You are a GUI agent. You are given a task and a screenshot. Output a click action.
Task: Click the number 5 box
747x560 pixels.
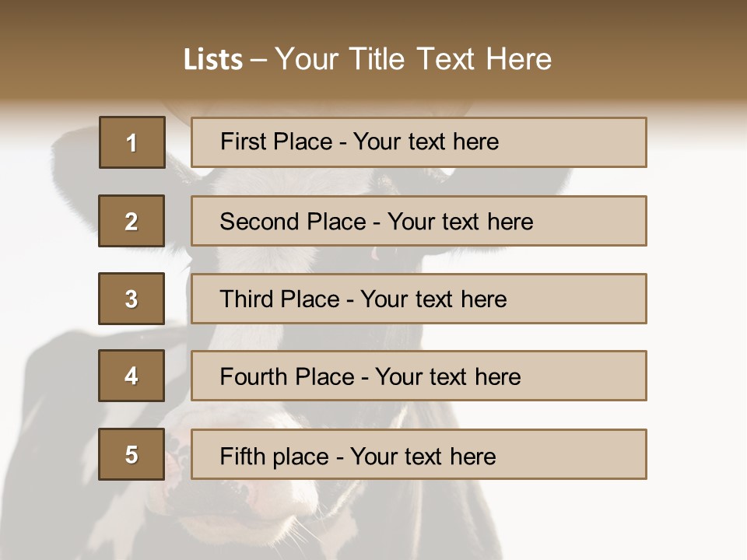tap(132, 454)
